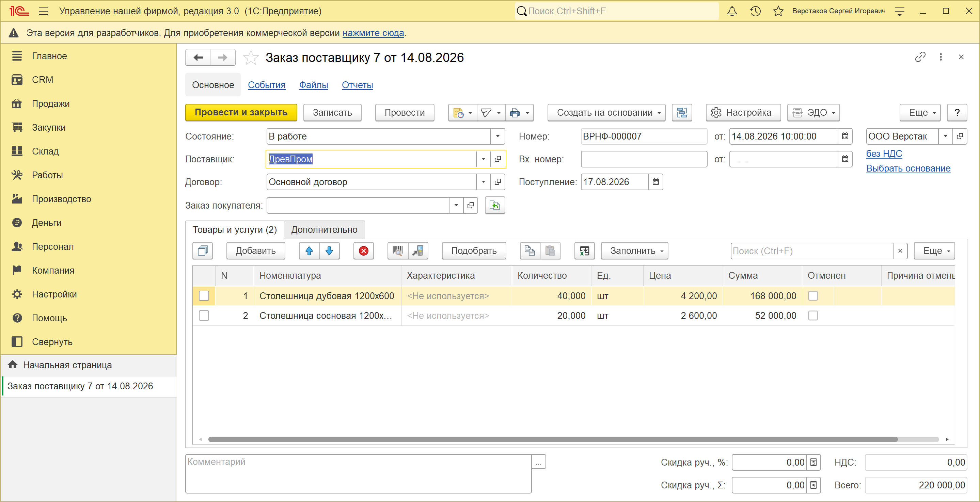Copy link to this document
The width and height of the screenshot is (980, 502).
pyautogui.click(x=920, y=57)
